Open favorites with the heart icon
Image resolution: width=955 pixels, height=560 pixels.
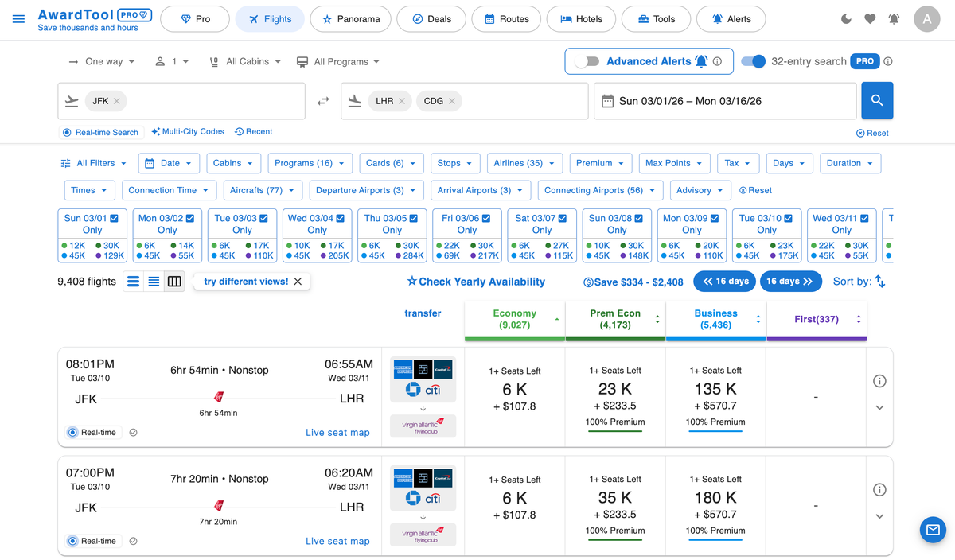click(x=870, y=17)
